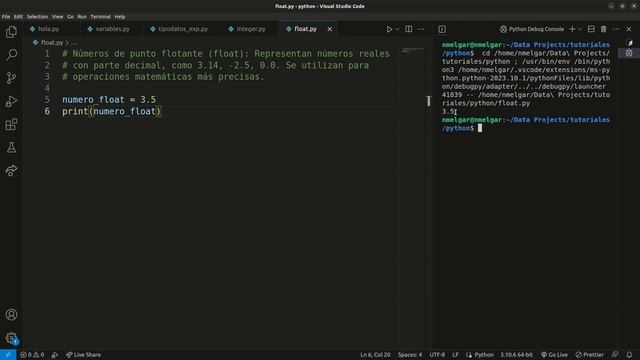Expand the run button dropdown arrow
The image size is (640, 360).
397,29
